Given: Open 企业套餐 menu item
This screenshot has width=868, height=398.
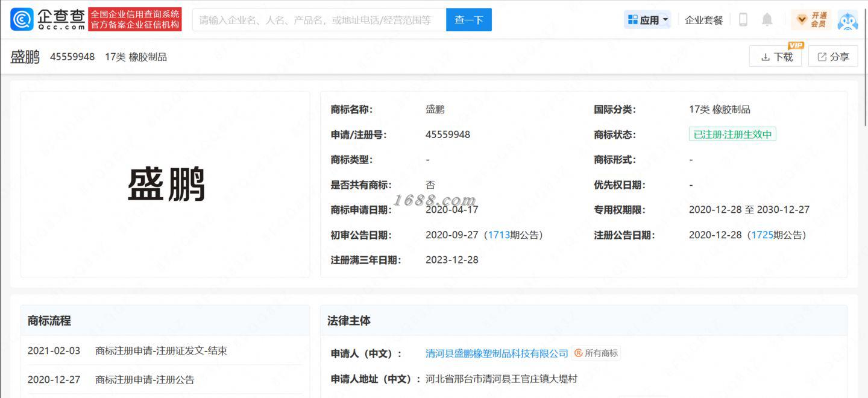Looking at the screenshot, I should (703, 20).
